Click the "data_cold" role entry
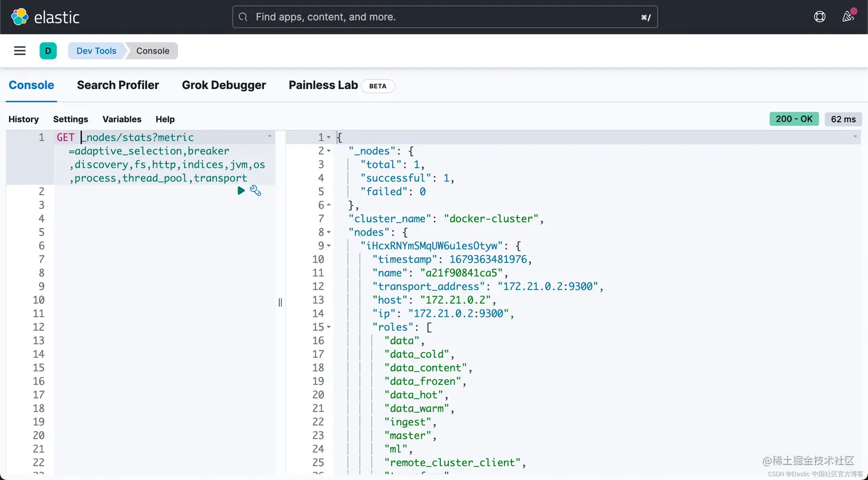Image resolution: width=868 pixels, height=480 pixels. [x=419, y=354]
